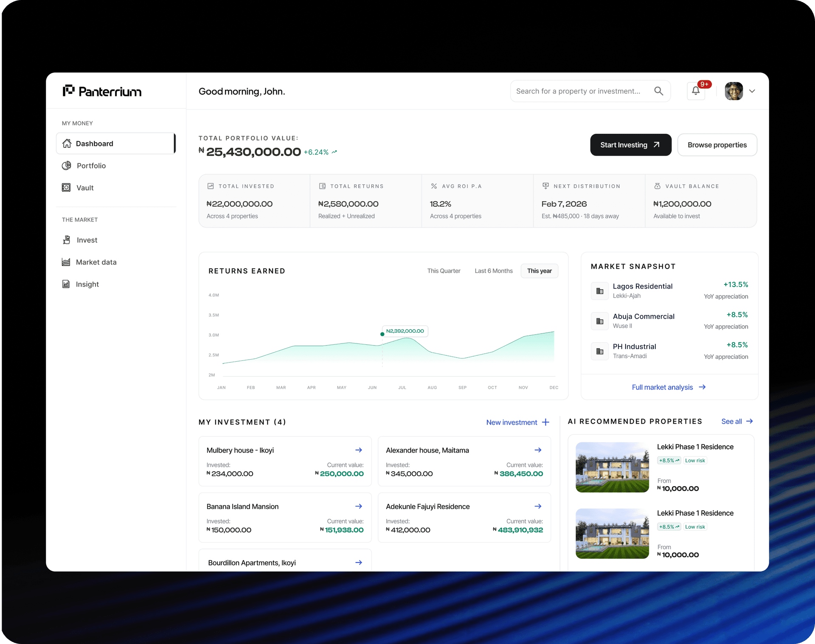Viewport: 815px width, 644px height.
Task: Go to Invest in the sidebar
Action: click(x=87, y=240)
